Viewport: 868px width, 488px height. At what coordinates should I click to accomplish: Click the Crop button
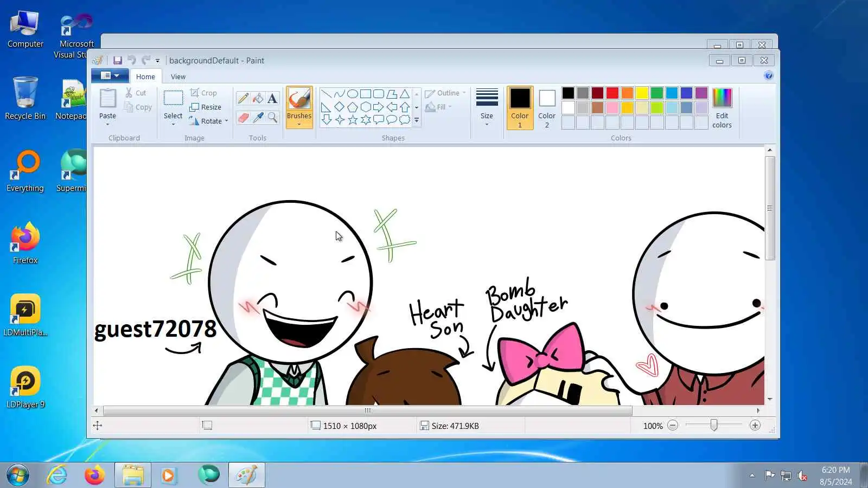203,93
